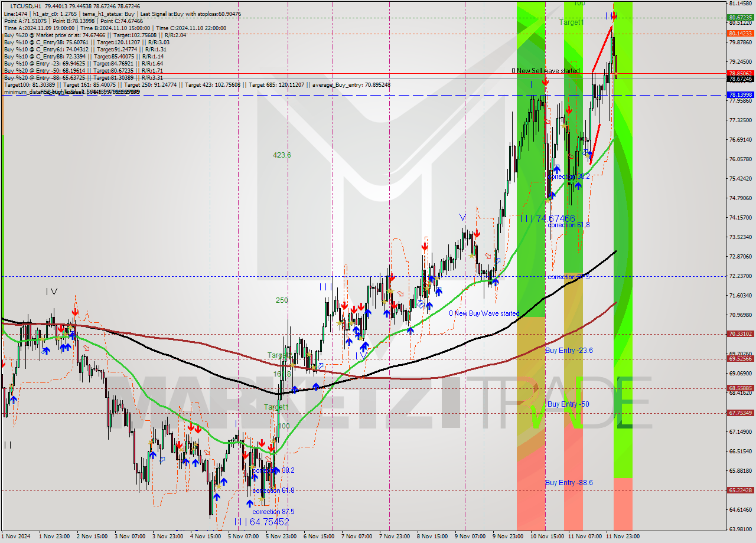Viewport: 756px width, 543px height.
Task: Click the red 68.55885 price tag
Action: (740, 388)
